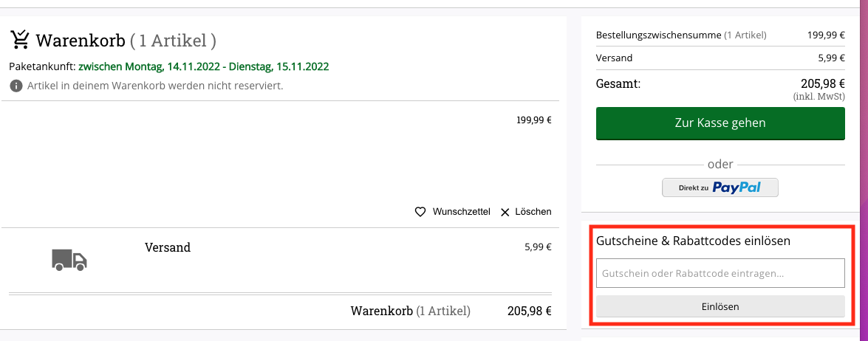The image size is (868, 341).
Task: Redeem the code with Einlösen button
Action: click(x=720, y=307)
